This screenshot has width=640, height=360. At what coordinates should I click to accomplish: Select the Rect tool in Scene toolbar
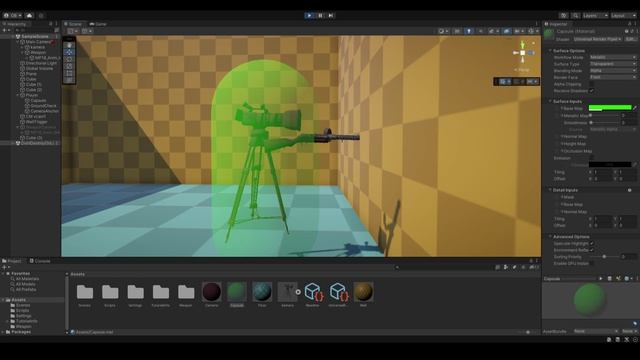69,73
